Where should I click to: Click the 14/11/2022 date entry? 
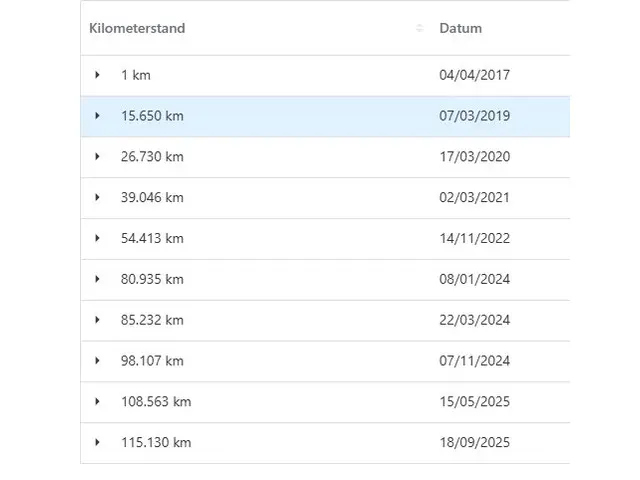[x=474, y=238]
